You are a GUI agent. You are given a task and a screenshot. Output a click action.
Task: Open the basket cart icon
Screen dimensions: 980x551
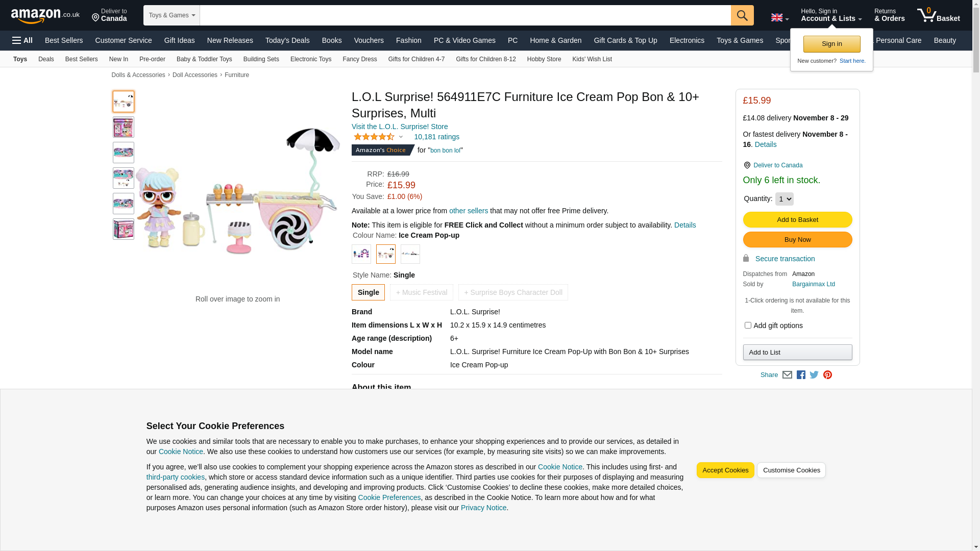pyautogui.click(x=938, y=15)
